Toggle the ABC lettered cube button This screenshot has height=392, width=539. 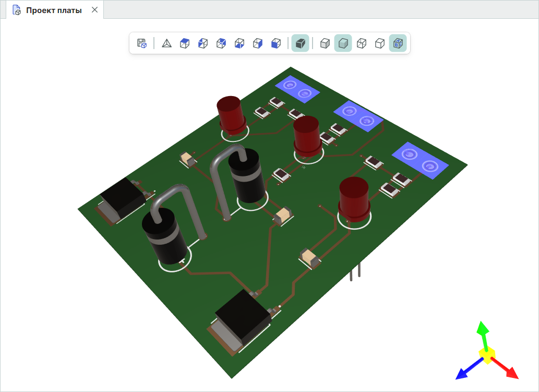point(398,43)
